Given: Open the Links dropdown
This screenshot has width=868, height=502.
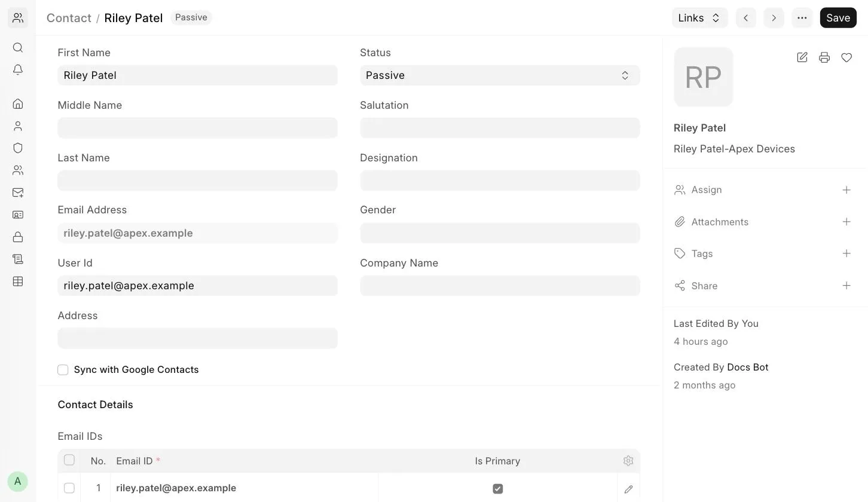Looking at the screenshot, I should coord(699,18).
